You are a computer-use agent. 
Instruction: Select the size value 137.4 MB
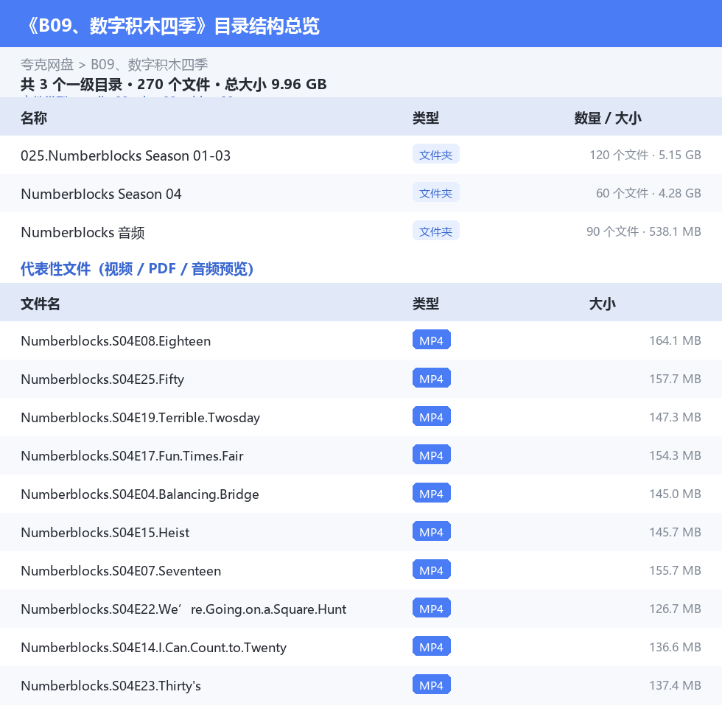(x=675, y=685)
